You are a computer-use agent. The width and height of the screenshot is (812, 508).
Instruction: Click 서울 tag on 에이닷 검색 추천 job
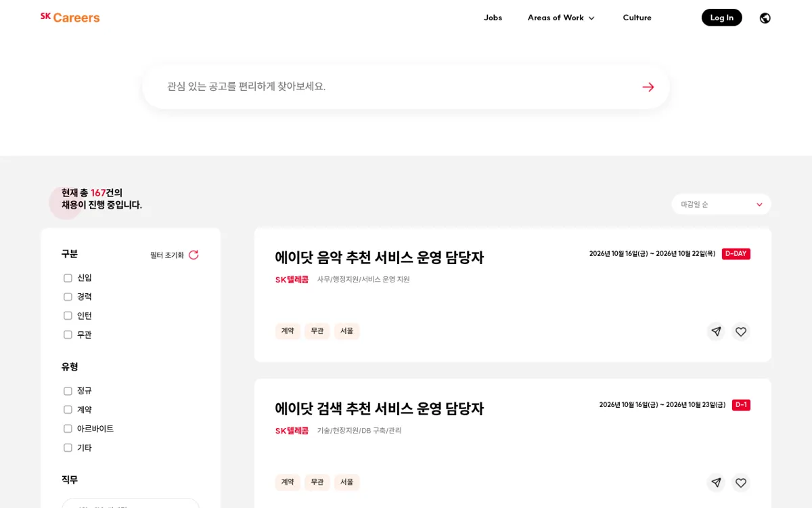(x=346, y=482)
